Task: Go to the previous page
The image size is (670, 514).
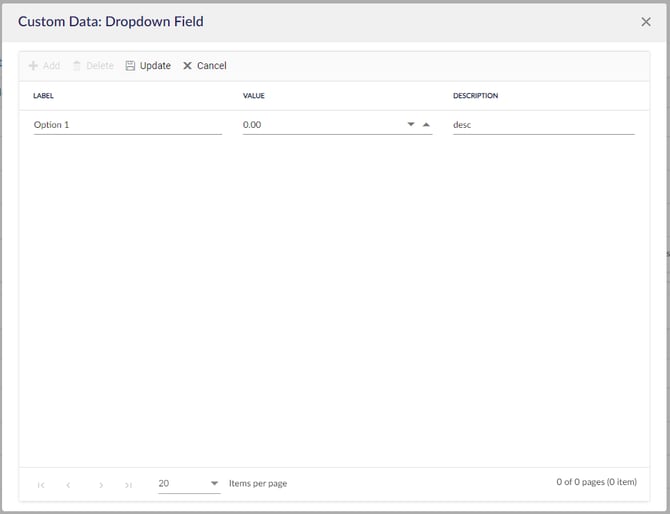Action: click(69, 485)
